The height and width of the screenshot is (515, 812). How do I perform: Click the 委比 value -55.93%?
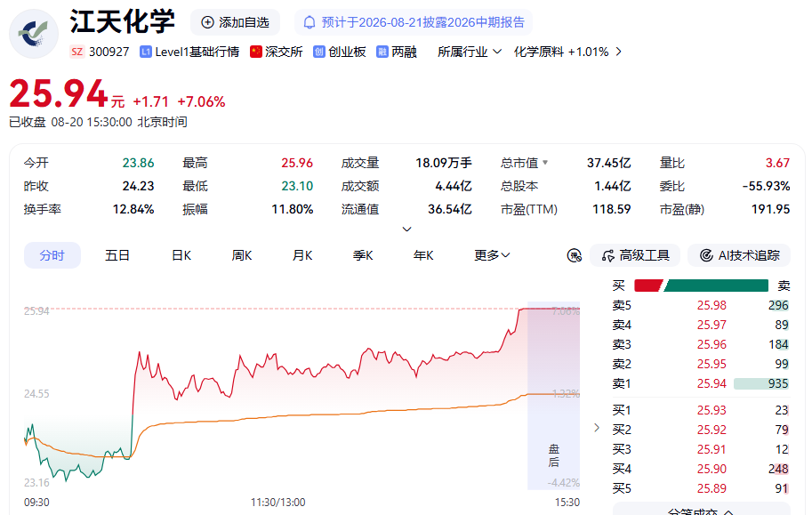[766, 186]
